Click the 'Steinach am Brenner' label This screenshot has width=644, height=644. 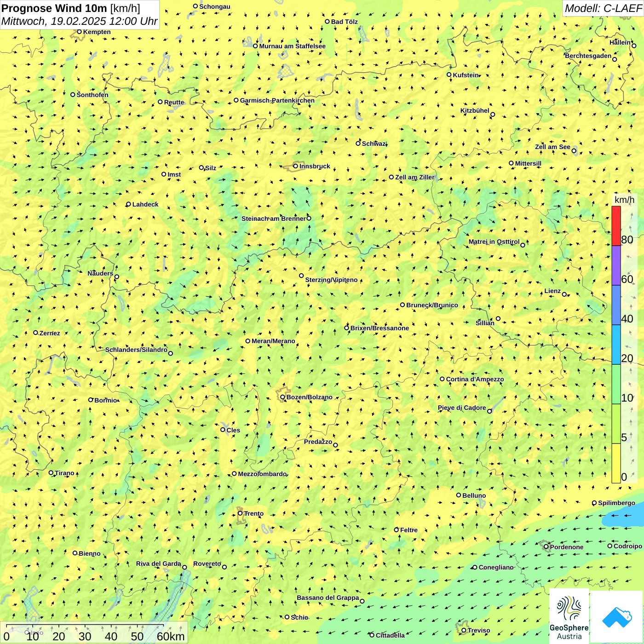click(x=273, y=218)
